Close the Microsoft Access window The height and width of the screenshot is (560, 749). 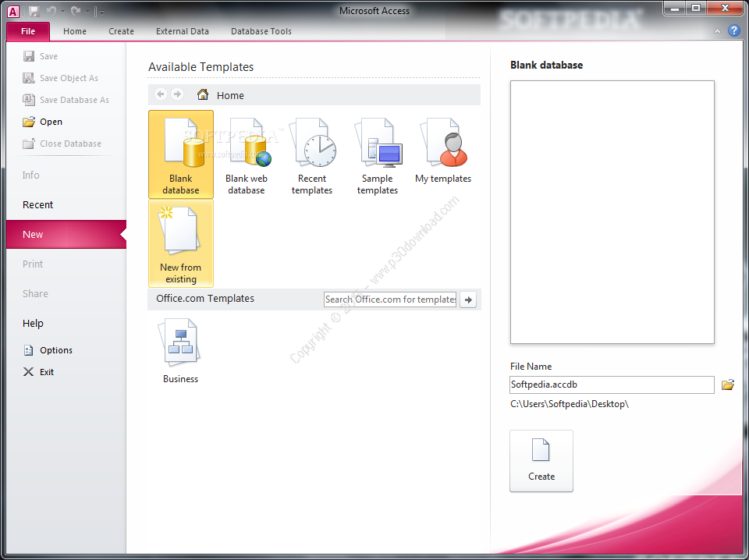click(725, 8)
